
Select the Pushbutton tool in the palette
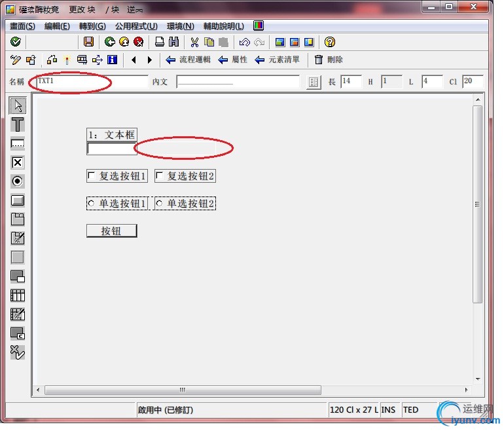tap(18, 200)
